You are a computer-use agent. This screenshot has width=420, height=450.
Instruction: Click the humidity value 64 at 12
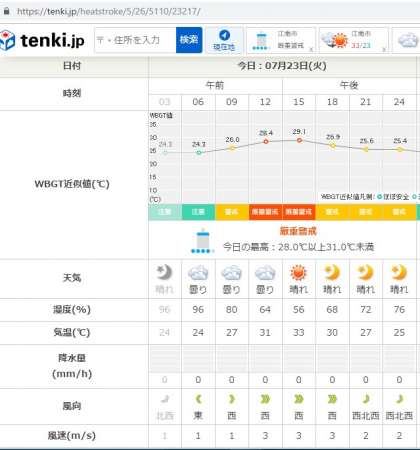point(265,310)
